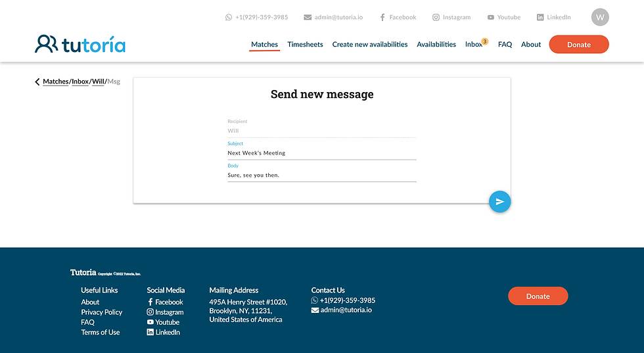Screen dimensions: 644x353
Task: Click the Subject field Next Week's Meeting
Action: tap(322, 153)
